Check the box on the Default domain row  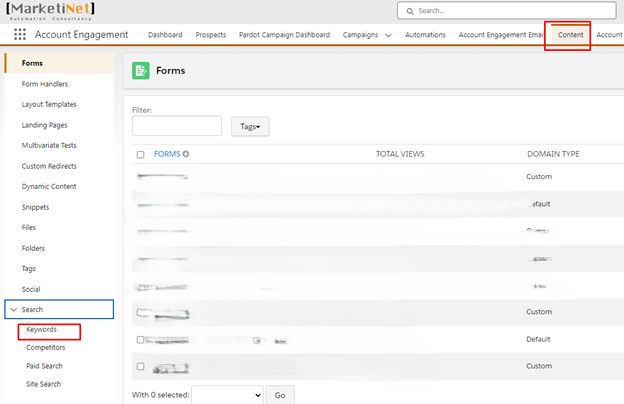(x=140, y=340)
